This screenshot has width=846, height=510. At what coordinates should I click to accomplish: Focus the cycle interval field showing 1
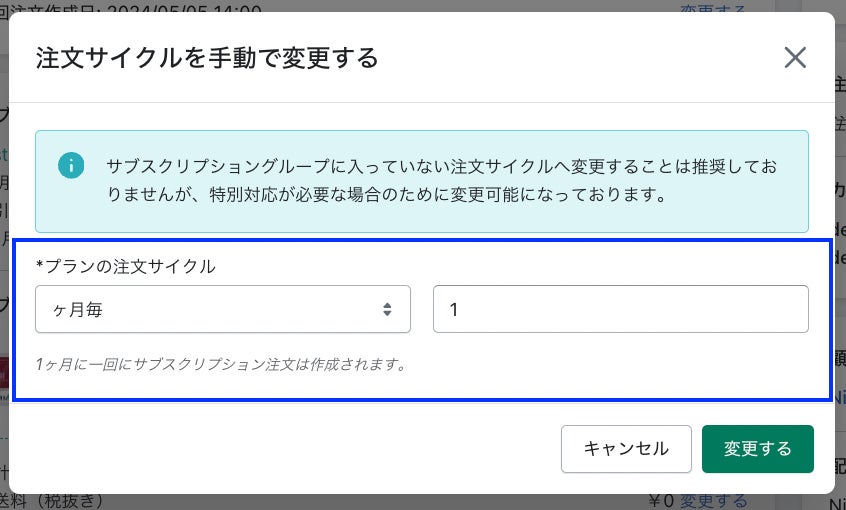(x=620, y=310)
